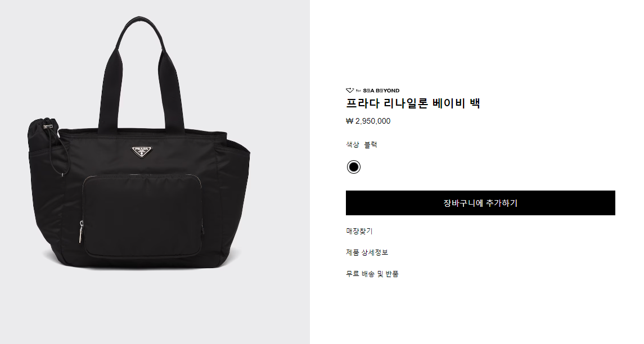Click the bag's top handles in the photo
Image resolution: width=644 pixels, height=344 pixels.
pyautogui.click(x=141, y=74)
